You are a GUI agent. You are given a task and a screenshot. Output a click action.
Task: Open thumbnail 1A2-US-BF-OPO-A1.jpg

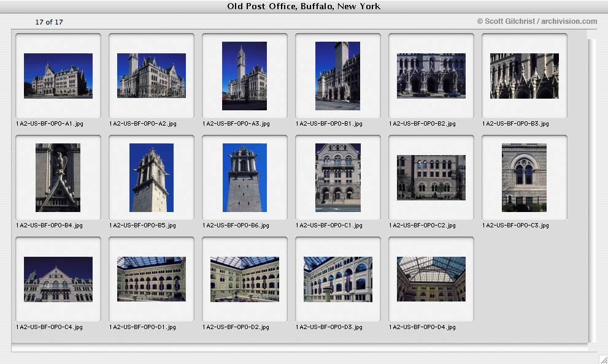58,76
